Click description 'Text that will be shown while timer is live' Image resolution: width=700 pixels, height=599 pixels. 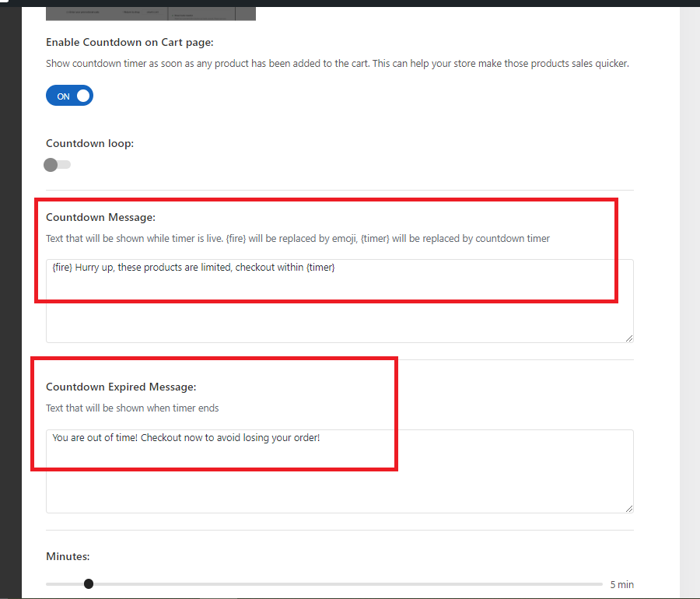(298, 238)
